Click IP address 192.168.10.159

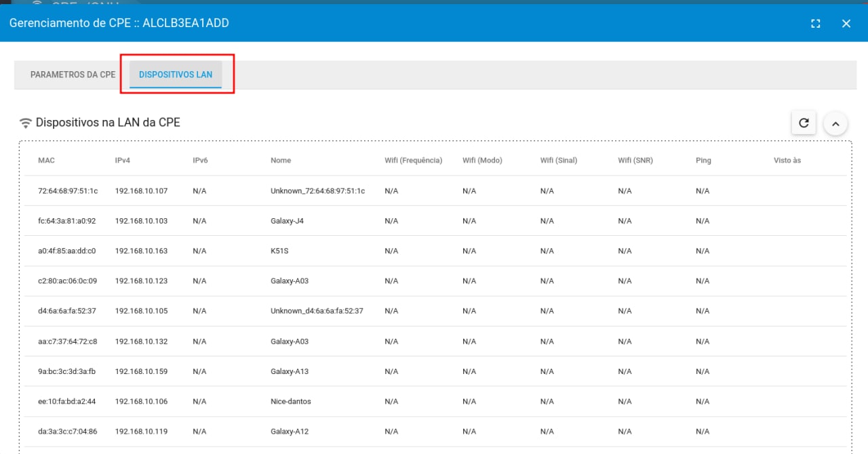pyautogui.click(x=142, y=371)
